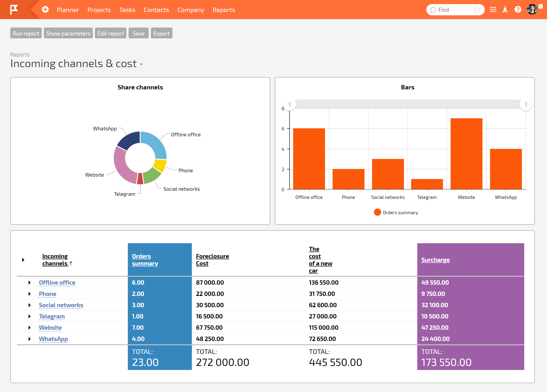Image resolution: width=547 pixels, height=392 pixels.
Task: Open the Offline office link
Action: pos(57,282)
